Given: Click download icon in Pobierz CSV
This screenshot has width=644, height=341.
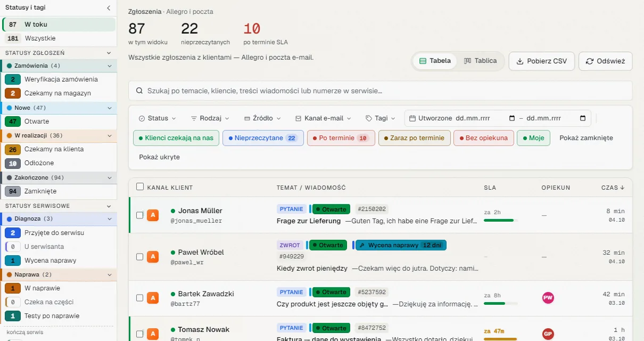Looking at the screenshot, I should (520, 61).
